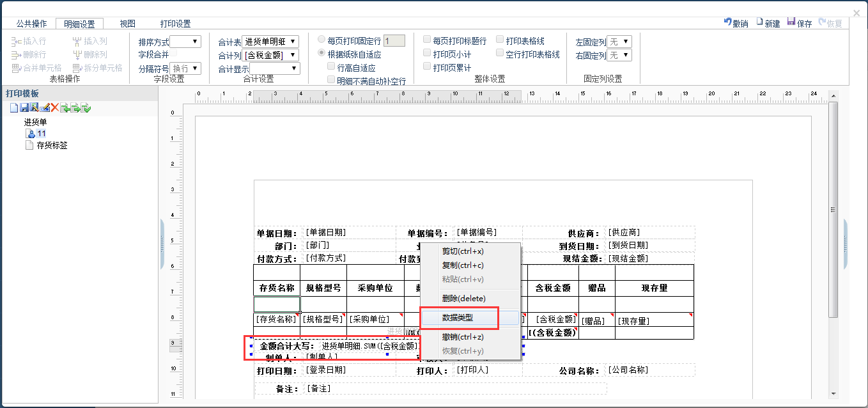Click the new template icon in 打印模板 panel
The width and height of the screenshot is (868, 408).
[x=13, y=108]
